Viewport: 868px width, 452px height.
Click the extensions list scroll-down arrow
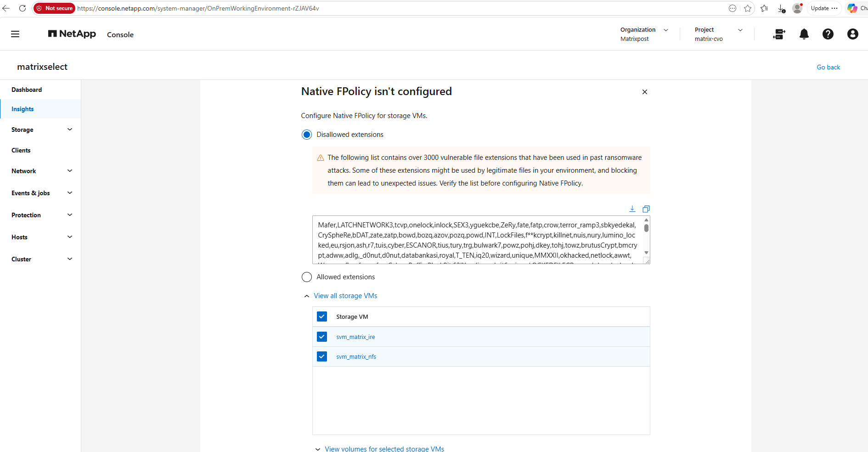point(646,253)
